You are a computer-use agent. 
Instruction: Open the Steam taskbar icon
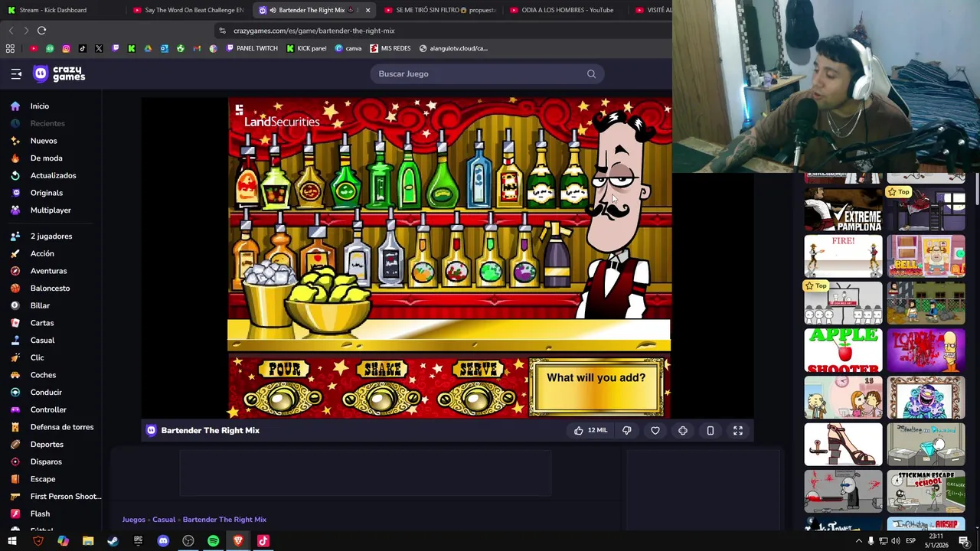pyautogui.click(x=113, y=541)
